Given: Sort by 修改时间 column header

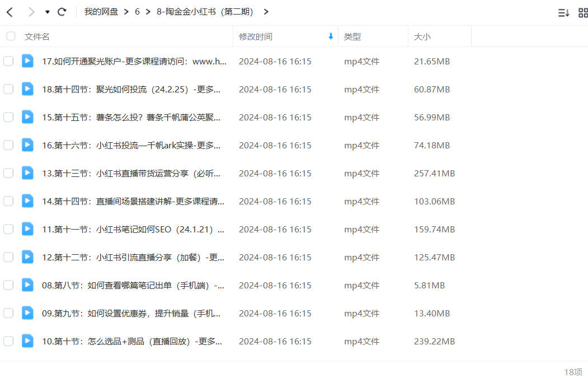Looking at the screenshot, I should click(255, 37).
